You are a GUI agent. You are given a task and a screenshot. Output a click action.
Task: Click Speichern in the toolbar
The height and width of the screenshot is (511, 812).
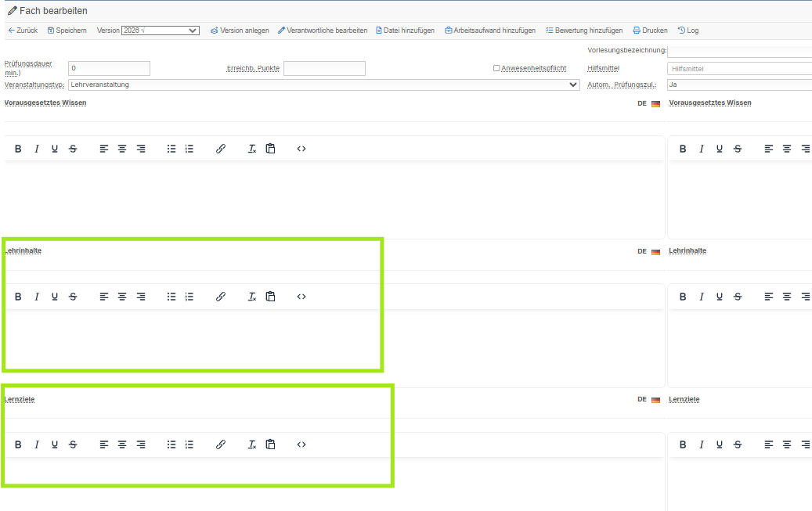tap(67, 31)
